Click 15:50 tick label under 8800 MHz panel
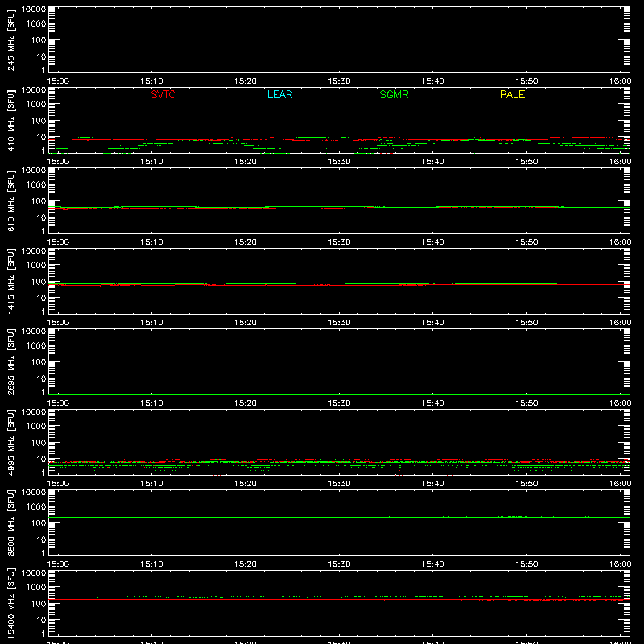 526,564
